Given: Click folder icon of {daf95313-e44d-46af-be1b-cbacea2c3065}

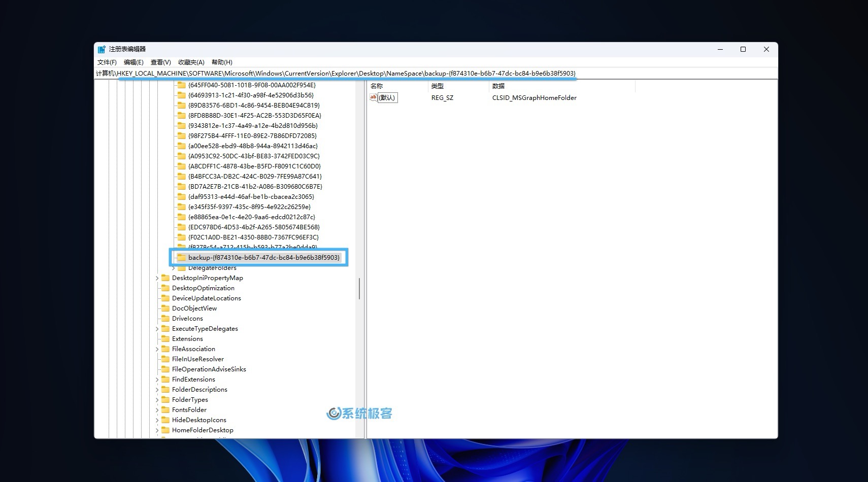Looking at the screenshot, I should click(181, 197).
